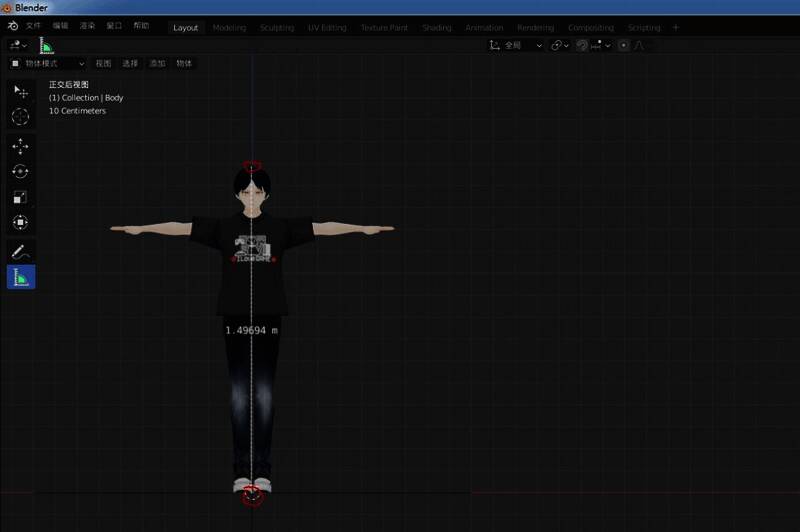Click the 添加 button in viewport header
800x532 pixels.
(157, 63)
